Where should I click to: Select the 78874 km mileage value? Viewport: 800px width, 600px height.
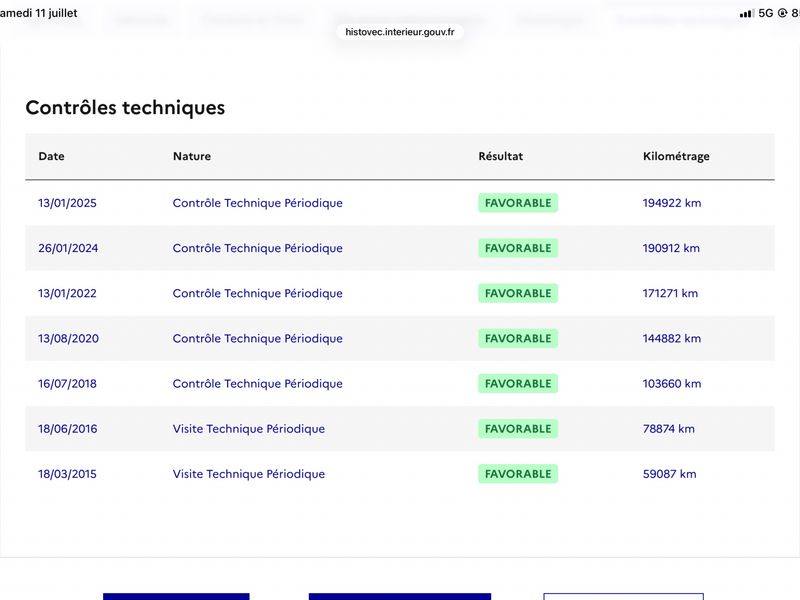pyautogui.click(x=668, y=429)
